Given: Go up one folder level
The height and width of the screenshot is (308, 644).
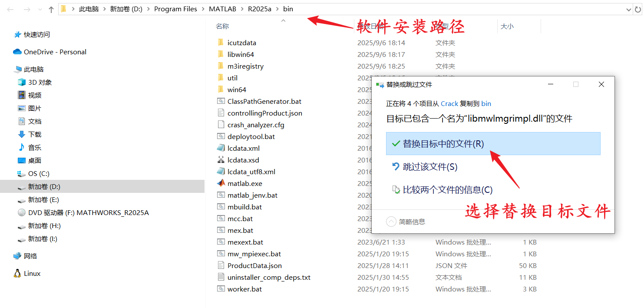Looking at the screenshot, I should 51,9.
